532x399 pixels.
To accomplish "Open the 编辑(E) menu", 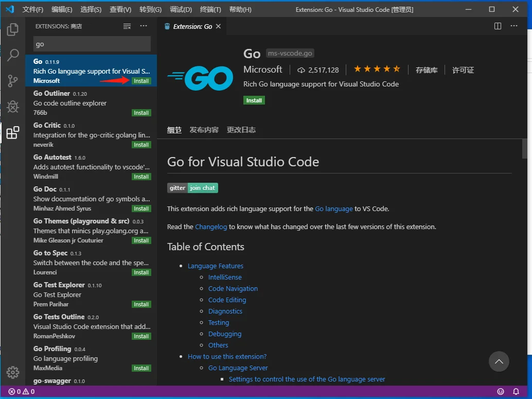I will 62,9.
